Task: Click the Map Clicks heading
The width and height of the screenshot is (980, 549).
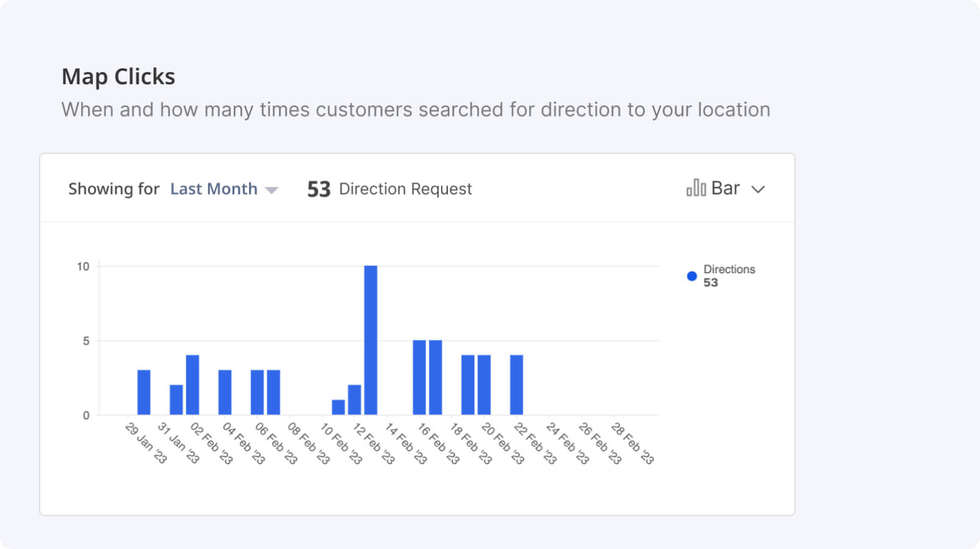Action: [118, 77]
